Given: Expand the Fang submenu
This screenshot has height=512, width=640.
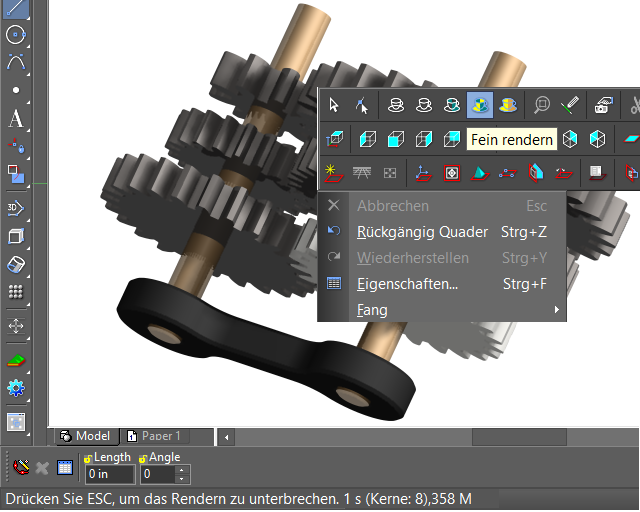Looking at the screenshot, I should point(442,309).
